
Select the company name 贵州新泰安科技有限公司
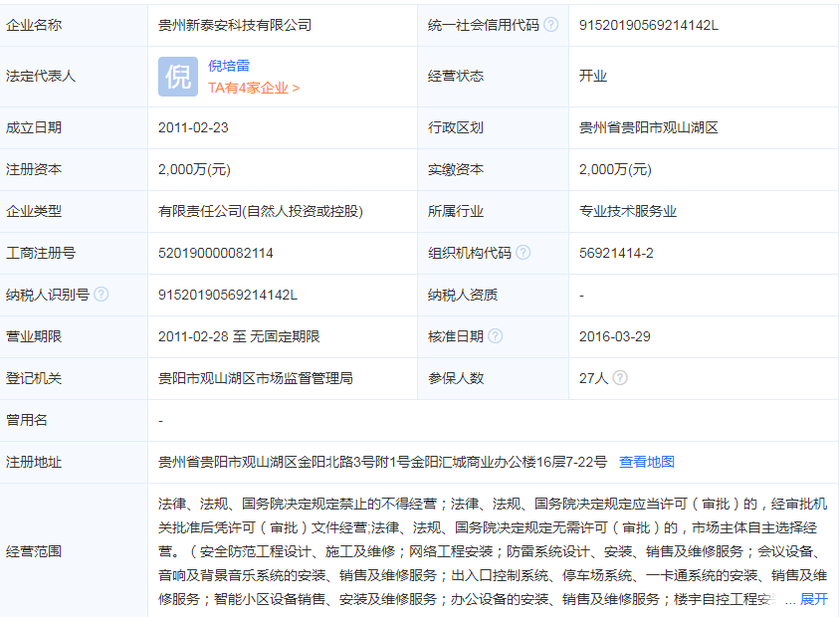[235, 25]
